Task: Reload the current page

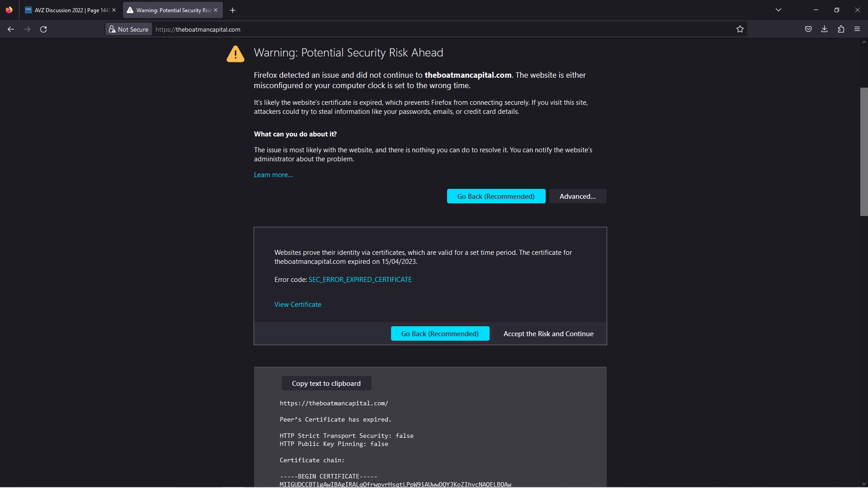Action: click(43, 29)
